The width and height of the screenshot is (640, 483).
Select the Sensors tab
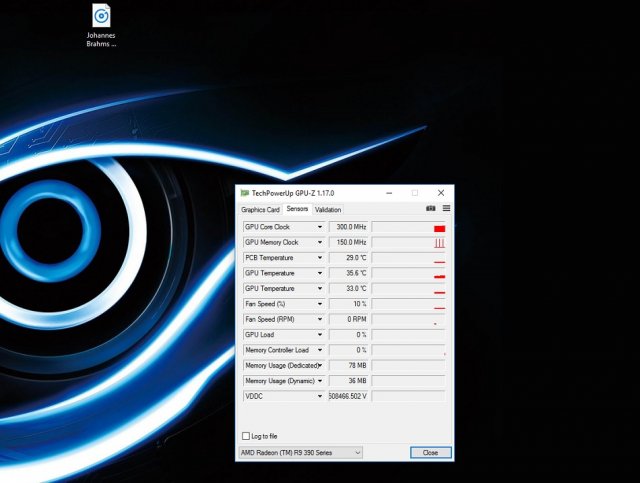click(x=297, y=209)
